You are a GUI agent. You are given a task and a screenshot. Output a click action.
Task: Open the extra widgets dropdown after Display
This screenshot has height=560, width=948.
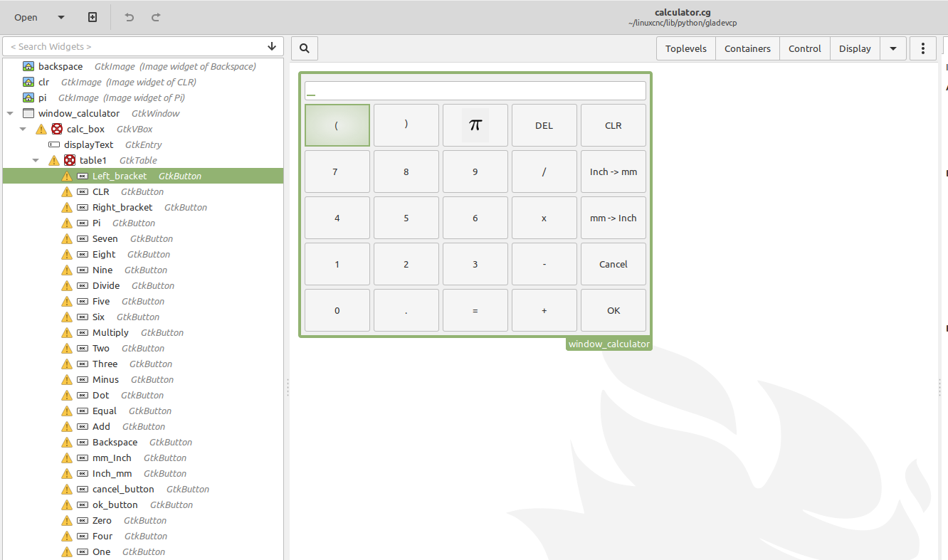click(893, 48)
